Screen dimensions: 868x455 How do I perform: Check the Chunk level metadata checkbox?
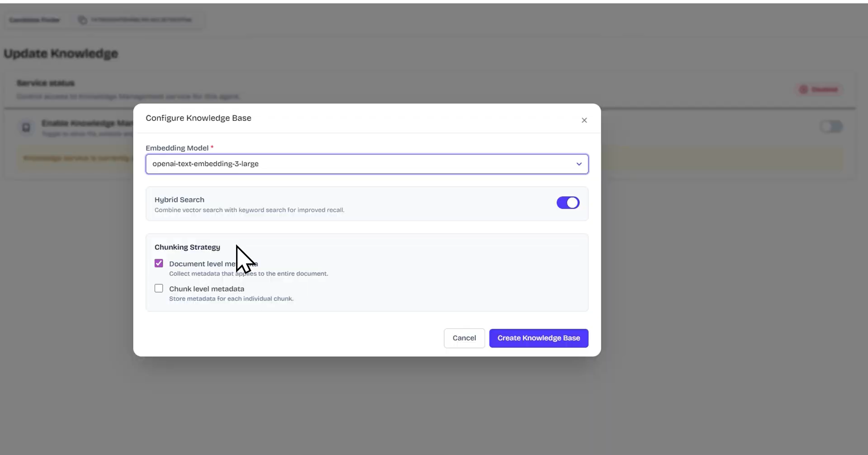click(159, 288)
